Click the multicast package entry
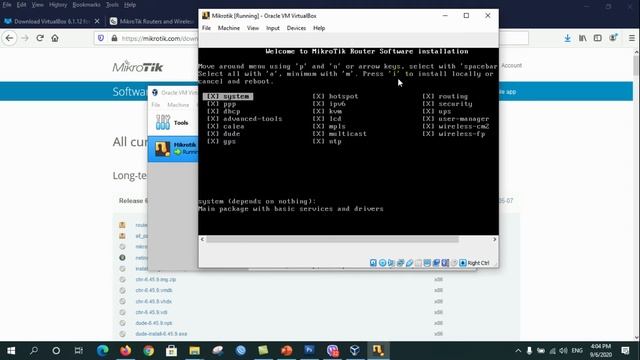Screen dimensions: 640x360 pyautogui.click(x=339, y=134)
